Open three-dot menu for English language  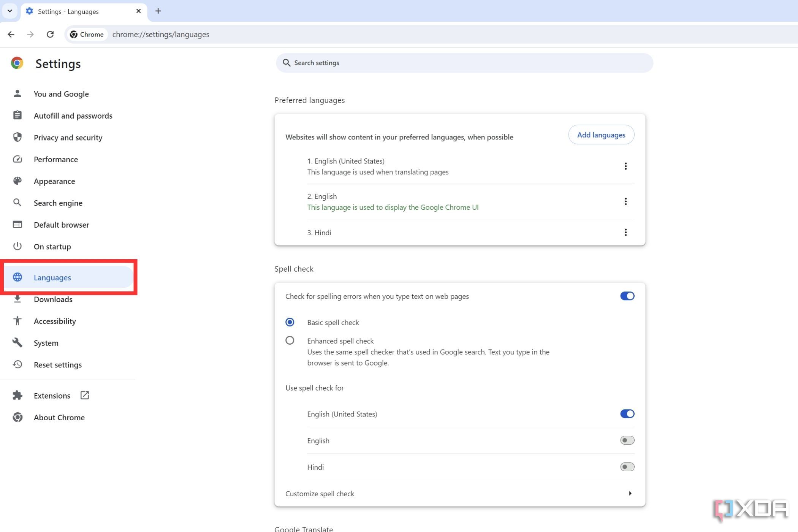(626, 201)
